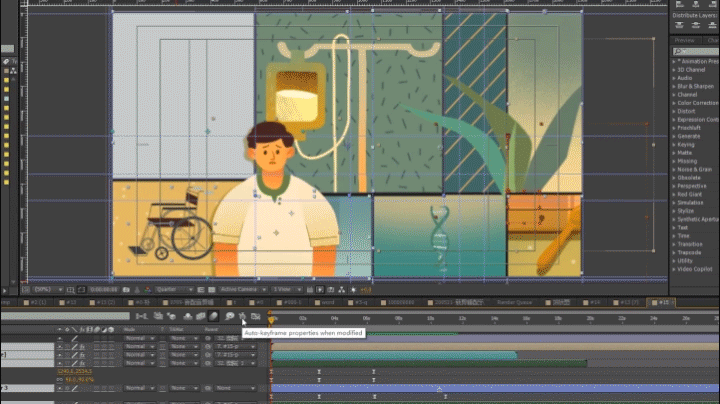Image resolution: width=720 pixels, height=404 pixels.
Task: Click the Show Snapshot icon
Action: [x=137, y=290]
